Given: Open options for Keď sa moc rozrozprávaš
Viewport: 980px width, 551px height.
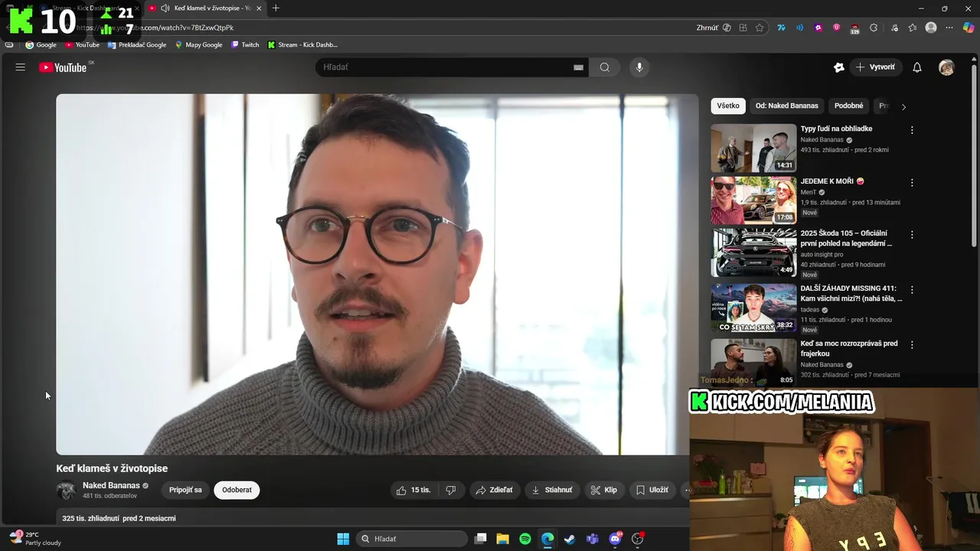Looking at the screenshot, I should click(912, 345).
